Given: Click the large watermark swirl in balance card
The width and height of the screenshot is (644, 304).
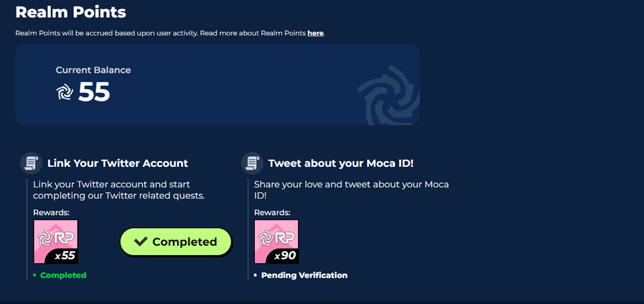Looking at the screenshot, I should pyautogui.click(x=388, y=95).
